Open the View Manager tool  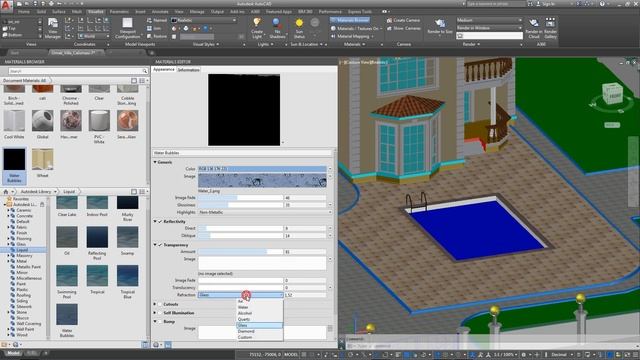point(53,28)
